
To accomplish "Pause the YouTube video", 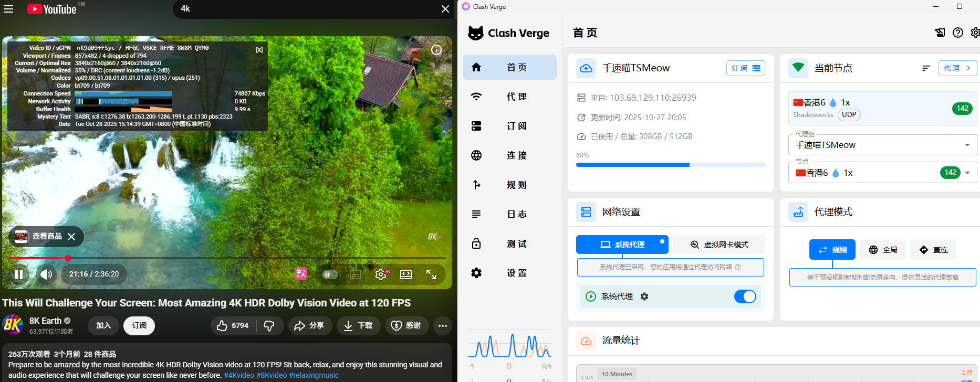I will click(x=19, y=274).
